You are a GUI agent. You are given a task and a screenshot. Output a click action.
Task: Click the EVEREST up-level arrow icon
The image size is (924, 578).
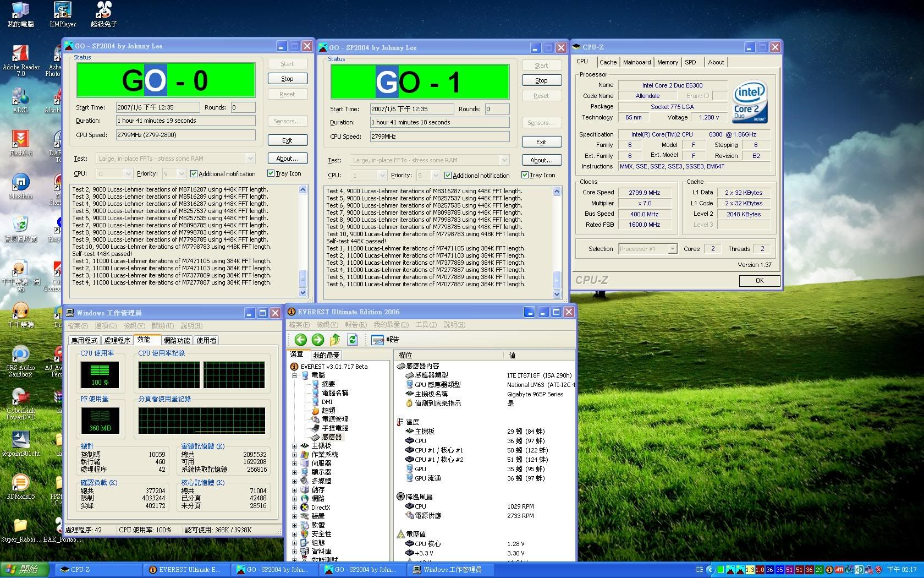[x=335, y=340]
